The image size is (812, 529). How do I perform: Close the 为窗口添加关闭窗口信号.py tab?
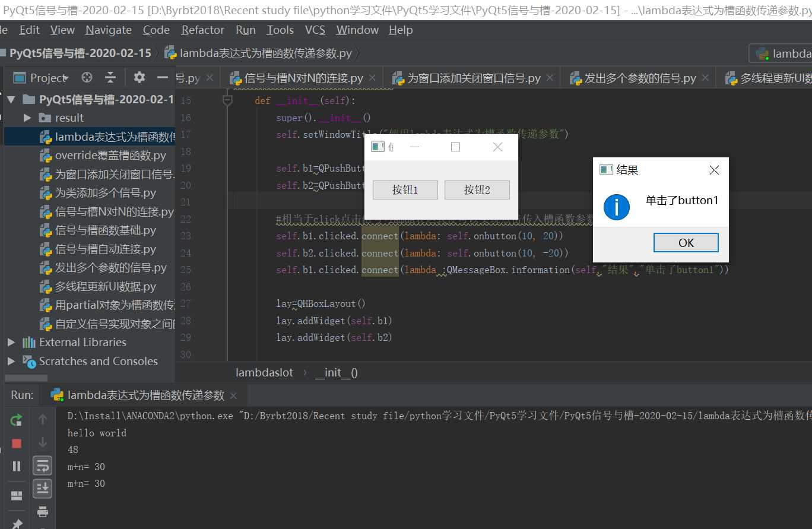[550, 78]
